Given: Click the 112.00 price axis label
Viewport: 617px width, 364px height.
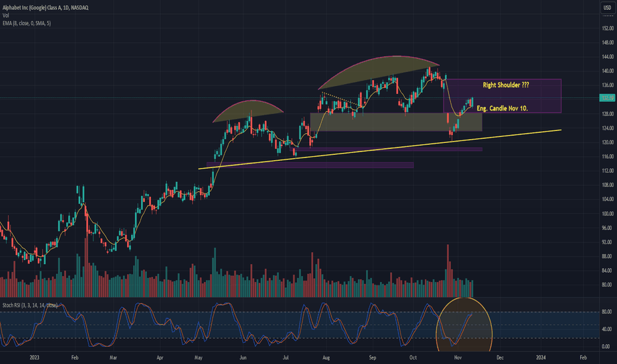Looking at the screenshot, I should point(608,171).
